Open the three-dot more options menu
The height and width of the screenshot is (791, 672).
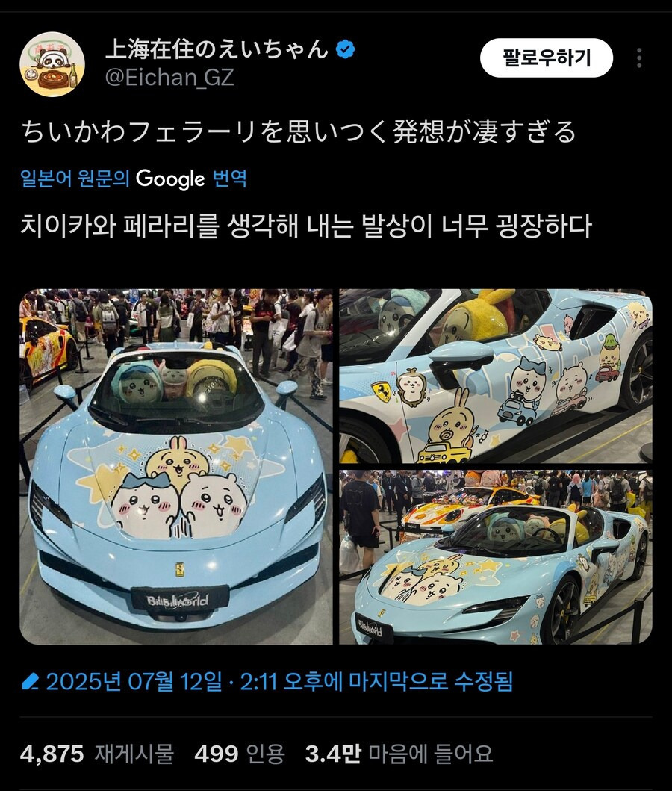click(x=638, y=58)
